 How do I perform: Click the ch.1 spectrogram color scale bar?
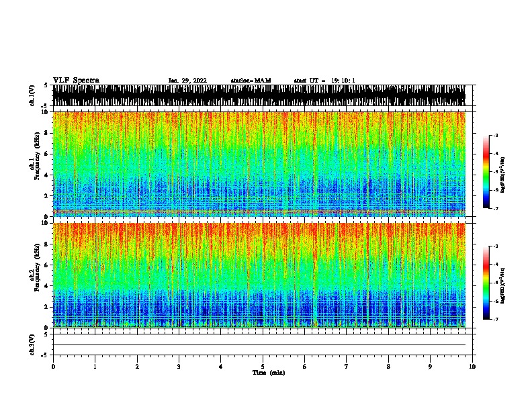point(486,172)
